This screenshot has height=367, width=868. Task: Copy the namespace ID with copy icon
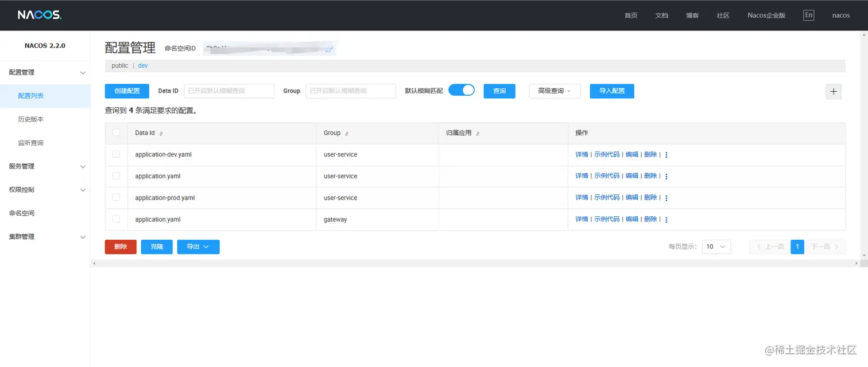tap(329, 49)
